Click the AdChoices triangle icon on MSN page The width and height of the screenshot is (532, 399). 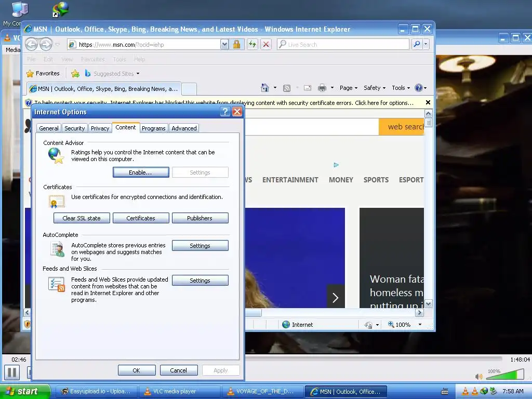pyautogui.click(x=336, y=165)
